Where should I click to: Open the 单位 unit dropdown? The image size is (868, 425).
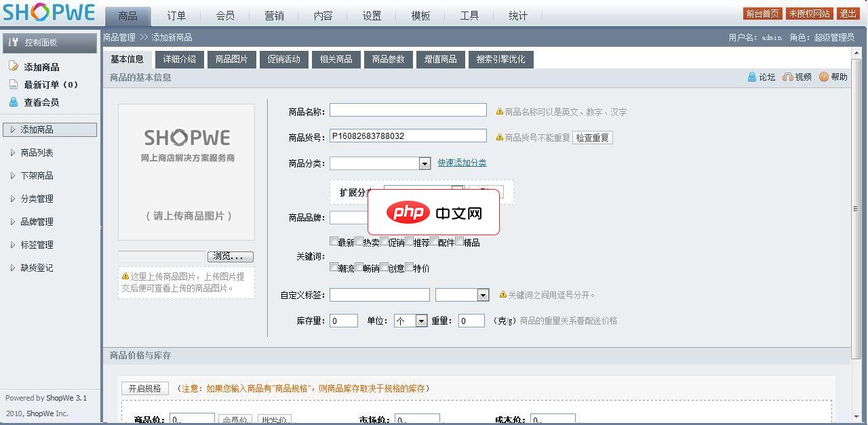[421, 320]
